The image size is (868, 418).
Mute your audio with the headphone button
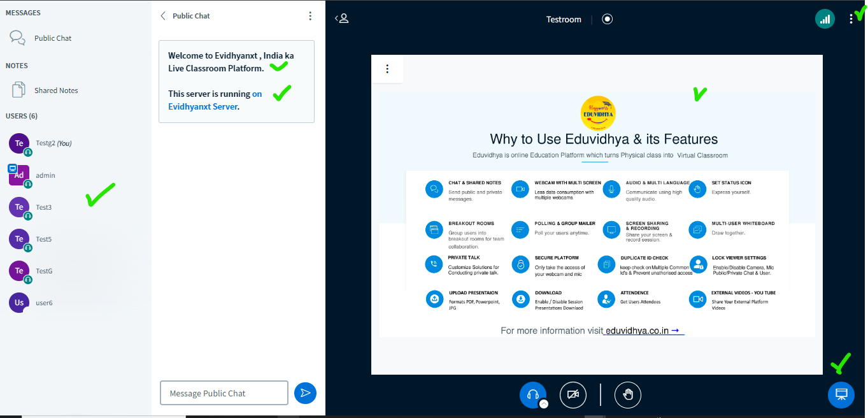click(x=533, y=394)
